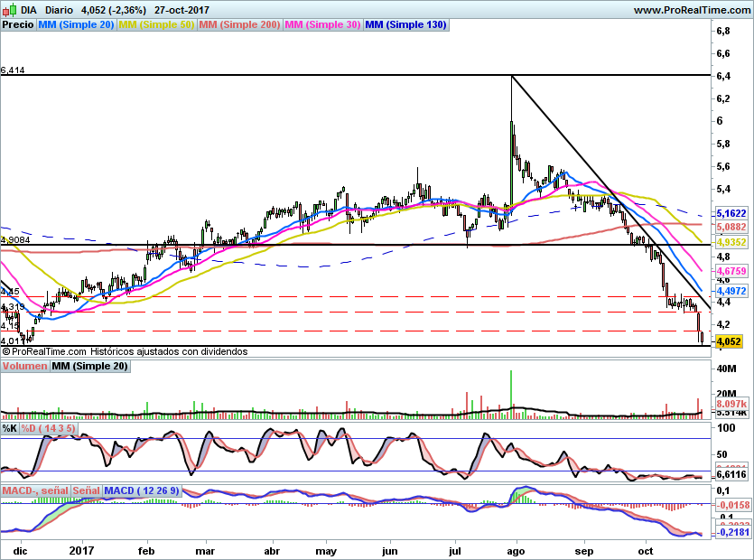
Task: Click the 5,1622 moving average value tag
Action: 731,213
